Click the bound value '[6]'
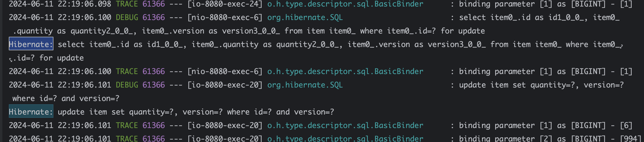Image resolution: width=644 pixels, height=142 pixels. (626, 125)
